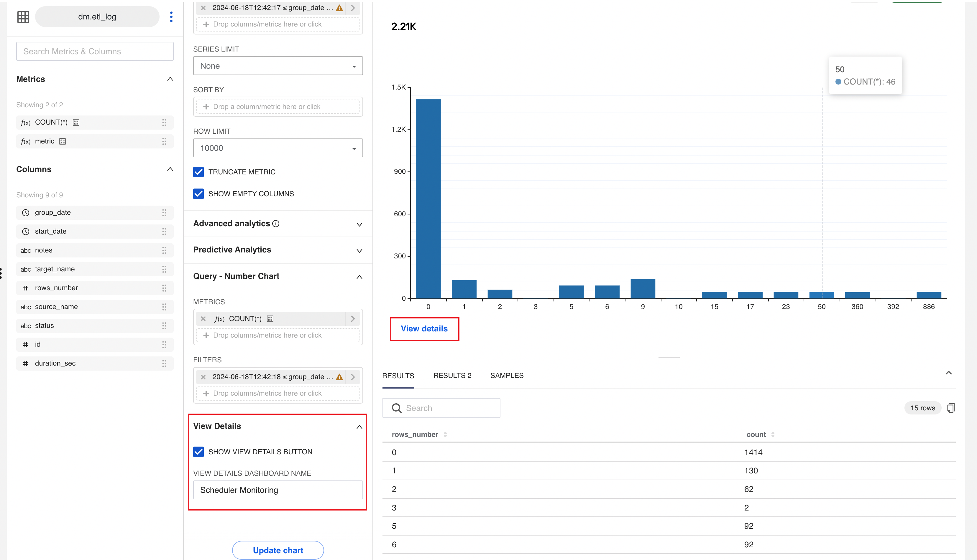Open the Row Limit dropdown
The image size is (977, 560).
tap(277, 148)
